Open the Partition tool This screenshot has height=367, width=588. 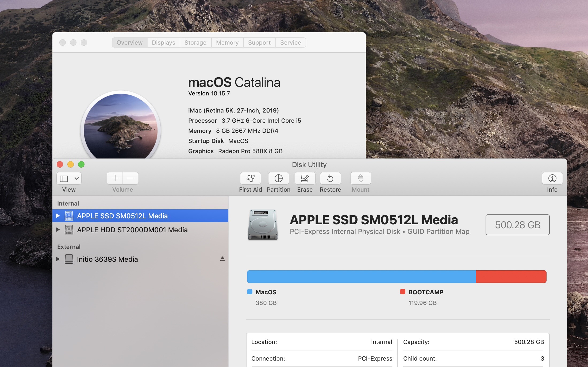tap(278, 178)
